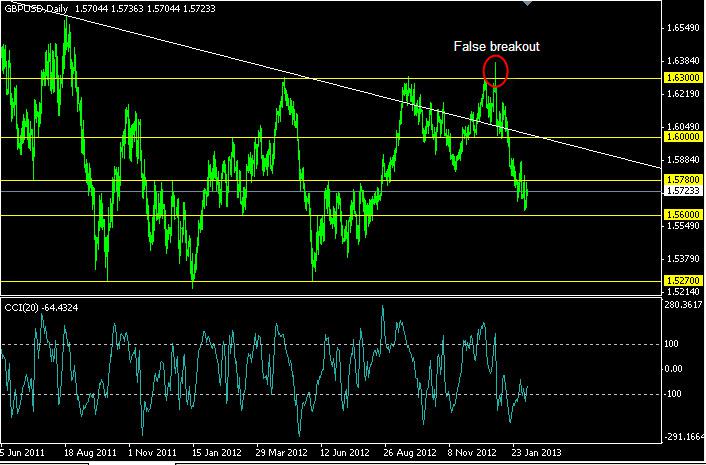Click the 1.63840 value on price scale
706x465 pixels.
coord(683,61)
